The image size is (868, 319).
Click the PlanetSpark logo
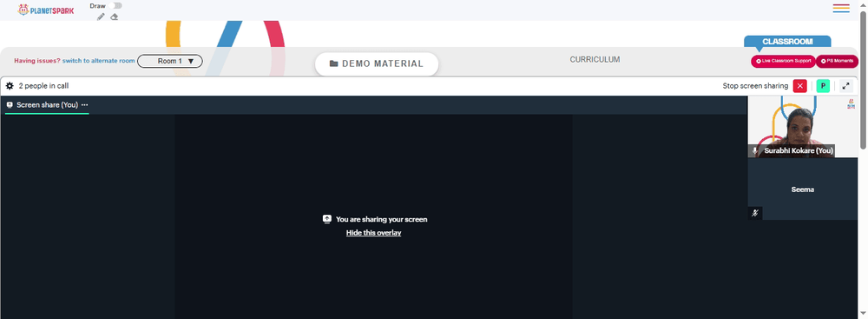(46, 10)
